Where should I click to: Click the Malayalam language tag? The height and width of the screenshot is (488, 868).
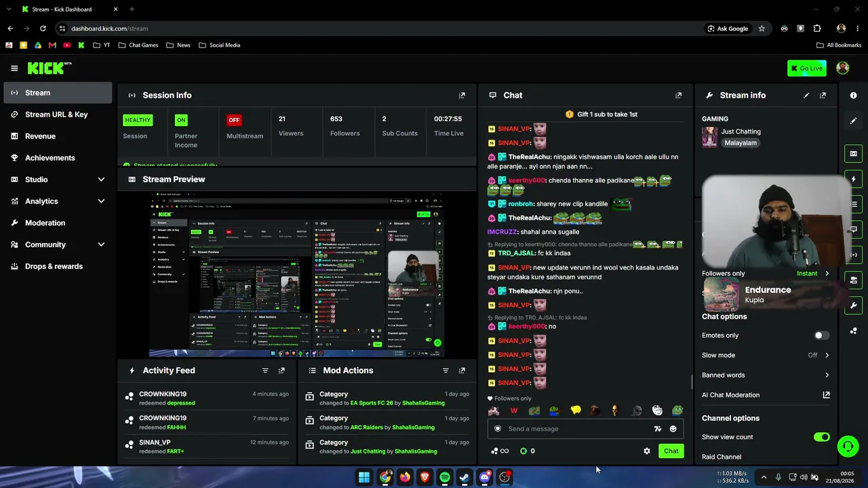pyautogui.click(x=741, y=143)
